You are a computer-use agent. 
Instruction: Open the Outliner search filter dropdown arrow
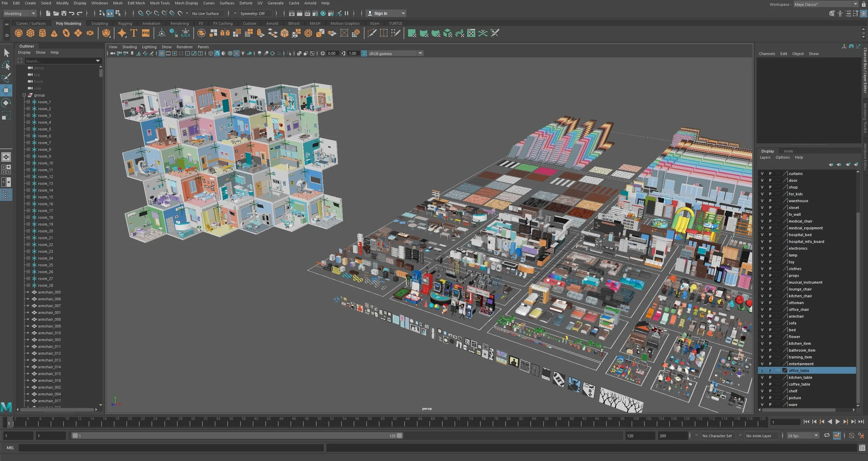[98, 61]
